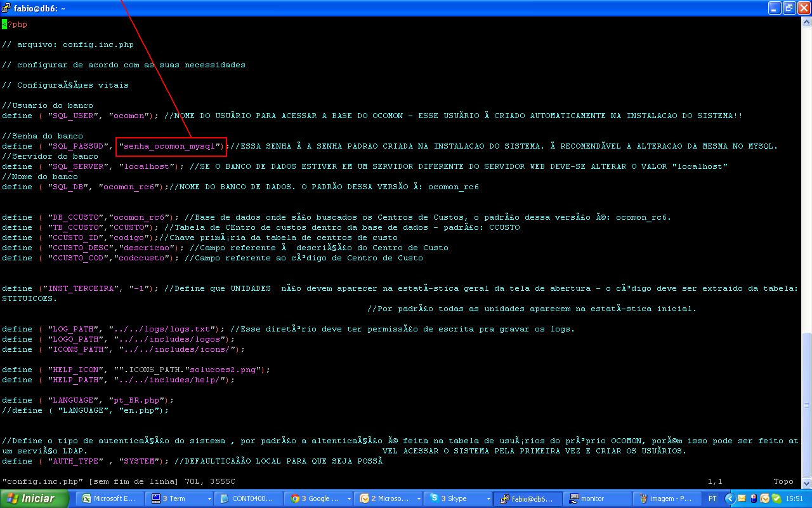Click the blue tray icon beside the envelope
The height and width of the screenshot is (508, 812).
coord(754,498)
